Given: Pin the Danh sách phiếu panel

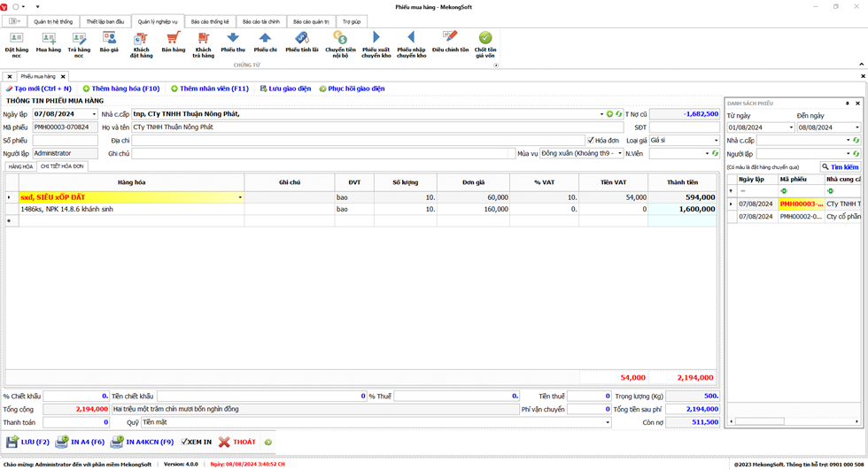Looking at the screenshot, I should [847, 104].
